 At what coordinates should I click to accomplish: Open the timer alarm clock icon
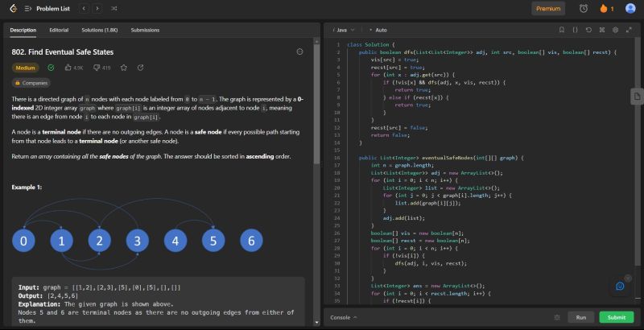(x=583, y=9)
